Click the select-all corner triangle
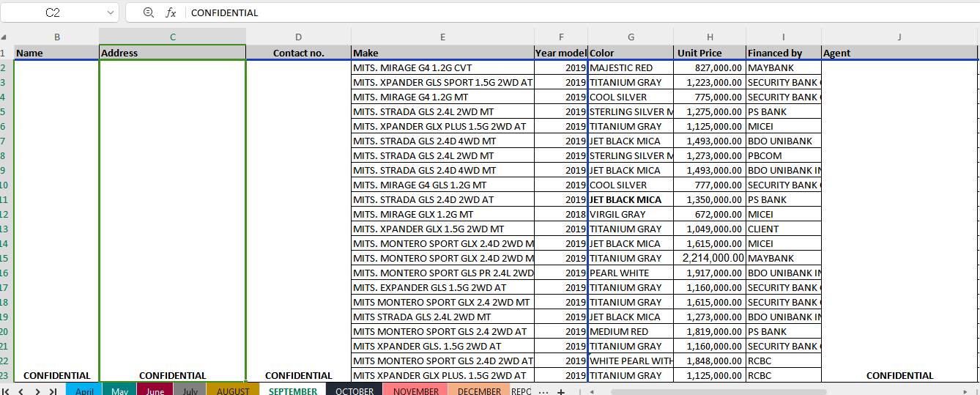Image resolution: width=980 pixels, height=395 pixels. (4, 37)
